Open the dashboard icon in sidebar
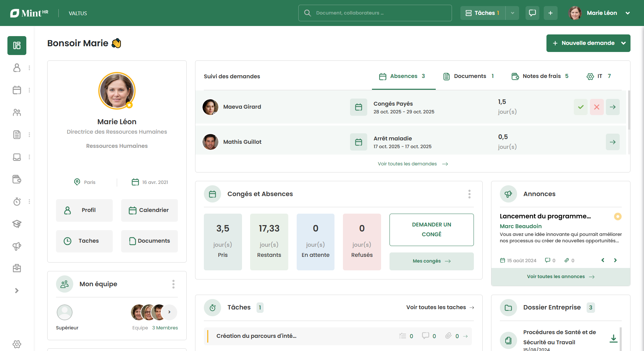Screen dimensions: 644x351 [17, 46]
